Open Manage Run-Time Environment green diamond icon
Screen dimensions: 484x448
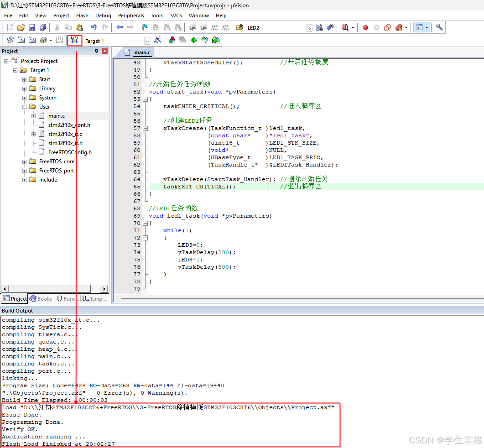193,40
